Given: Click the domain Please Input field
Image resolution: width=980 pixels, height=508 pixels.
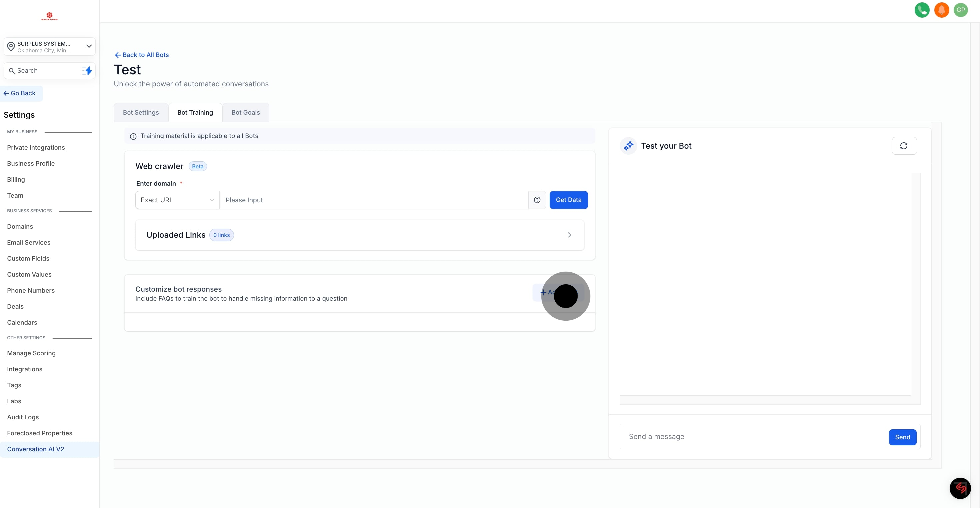Looking at the screenshot, I should [x=374, y=200].
